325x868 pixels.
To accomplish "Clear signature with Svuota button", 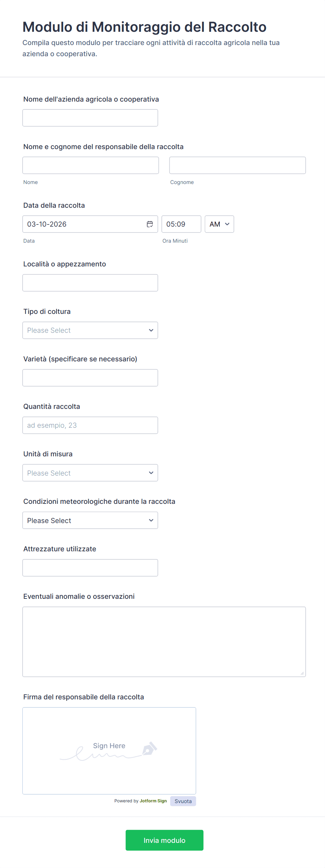I will click(x=183, y=801).
